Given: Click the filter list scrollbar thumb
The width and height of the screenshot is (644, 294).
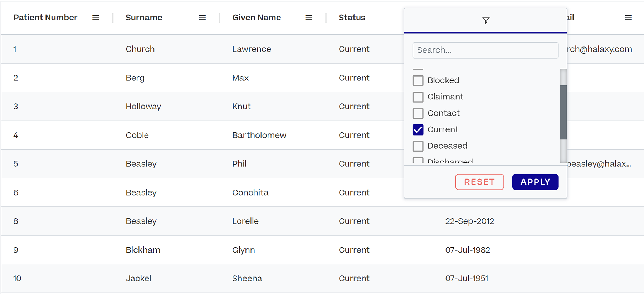Looking at the screenshot, I should coord(563,112).
